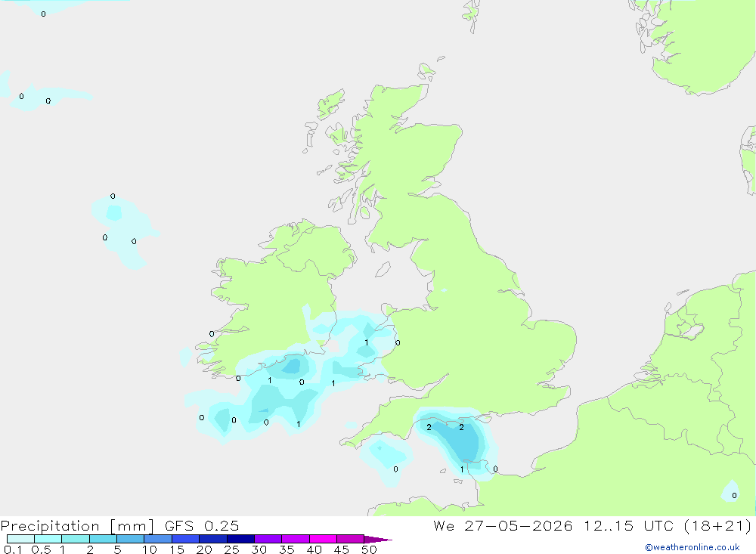Click the '0' value on the Welsh coast
756x554 pixels.
[x=398, y=343]
